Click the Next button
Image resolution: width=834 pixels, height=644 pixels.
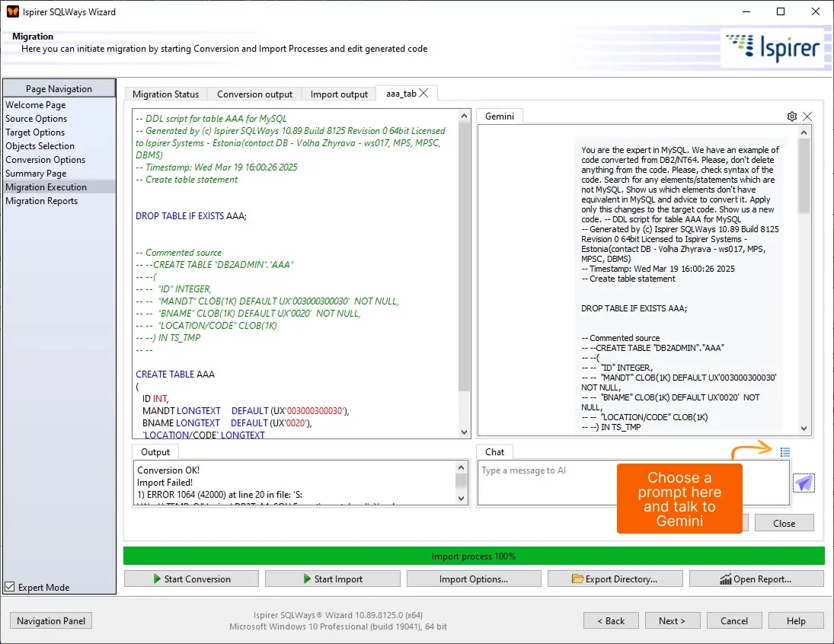pyautogui.click(x=673, y=620)
